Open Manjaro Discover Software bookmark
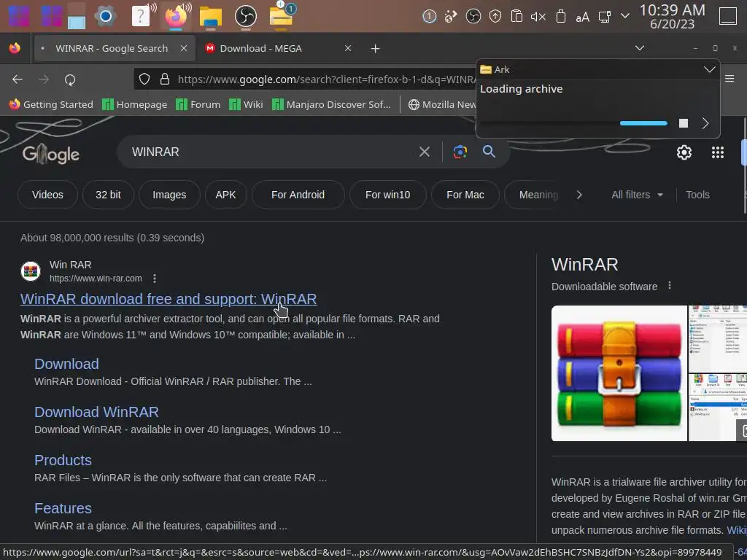 click(331, 104)
